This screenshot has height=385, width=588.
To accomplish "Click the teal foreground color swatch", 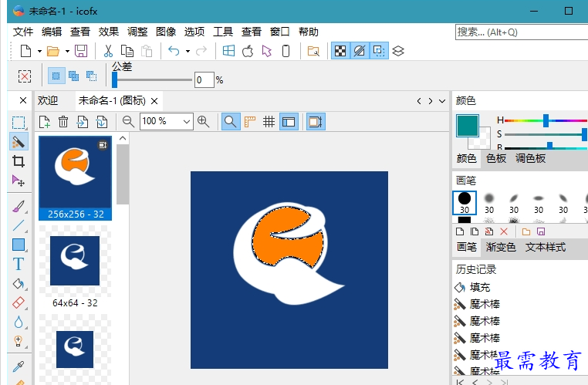I will 466,127.
